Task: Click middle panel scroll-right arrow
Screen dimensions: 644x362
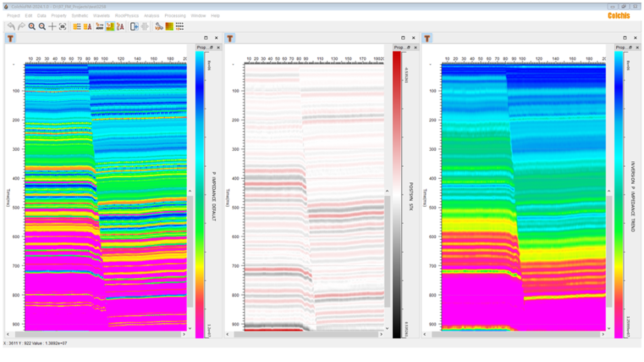Action: coord(381,334)
